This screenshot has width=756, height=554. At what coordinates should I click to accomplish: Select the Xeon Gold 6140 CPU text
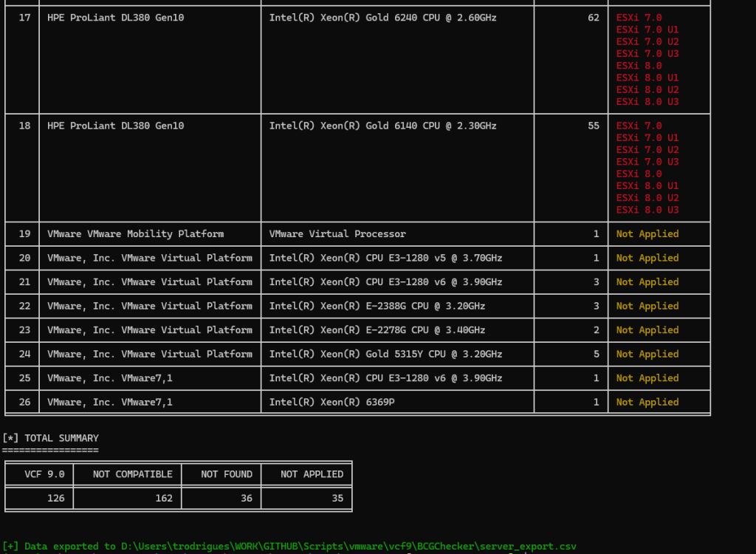[x=382, y=126]
